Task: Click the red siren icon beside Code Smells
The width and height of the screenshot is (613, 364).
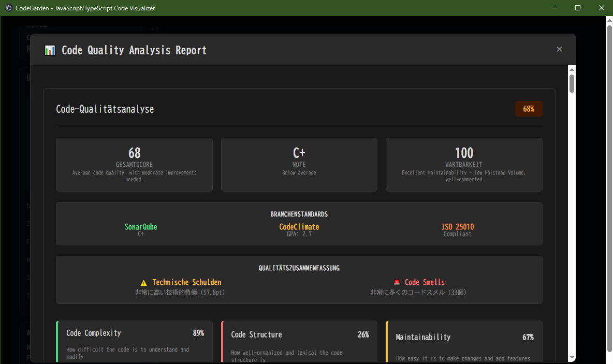Action: (397, 283)
